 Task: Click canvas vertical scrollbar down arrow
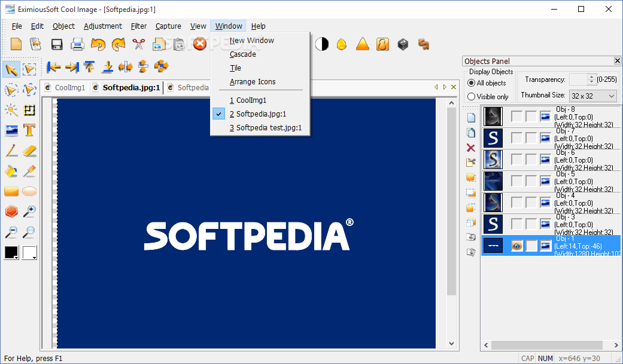tap(451, 343)
